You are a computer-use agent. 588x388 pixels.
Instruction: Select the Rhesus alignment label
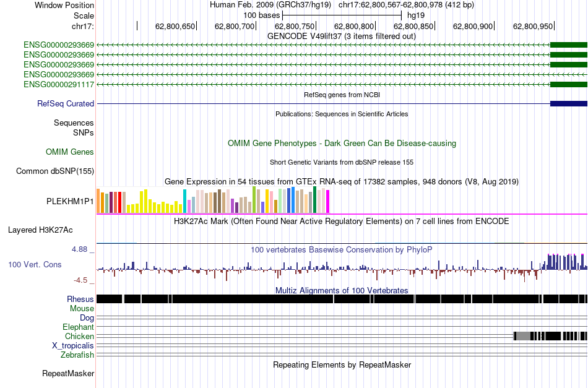(x=80, y=299)
